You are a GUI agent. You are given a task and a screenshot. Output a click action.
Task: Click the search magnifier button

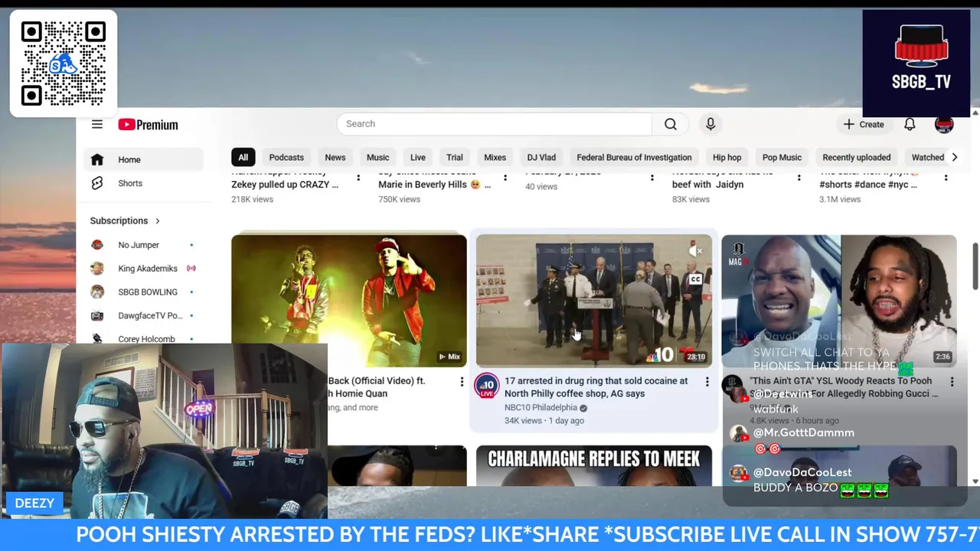point(670,124)
